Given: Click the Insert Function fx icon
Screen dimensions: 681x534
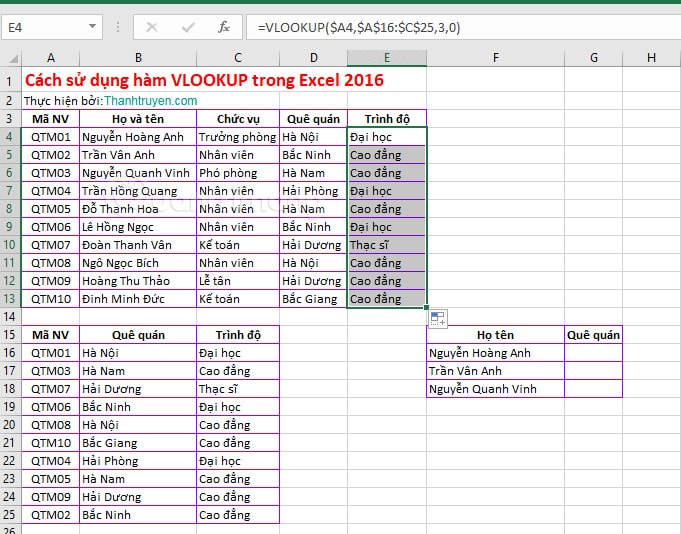Looking at the screenshot, I should pos(224,27).
